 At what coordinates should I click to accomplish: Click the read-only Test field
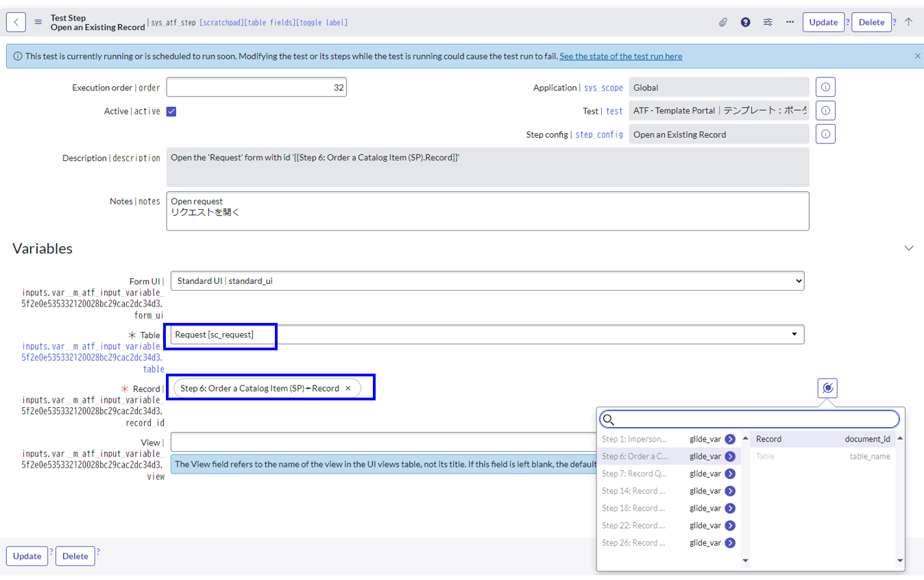(x=719, y=110)
